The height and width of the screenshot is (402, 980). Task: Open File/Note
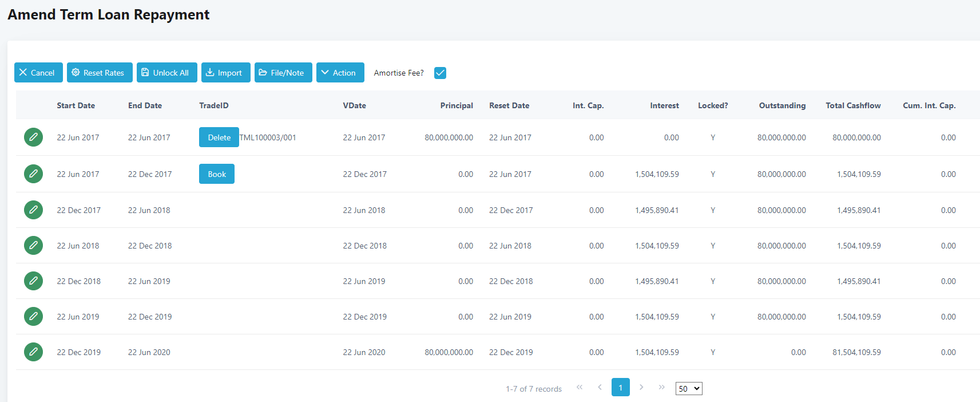[283, 73]
